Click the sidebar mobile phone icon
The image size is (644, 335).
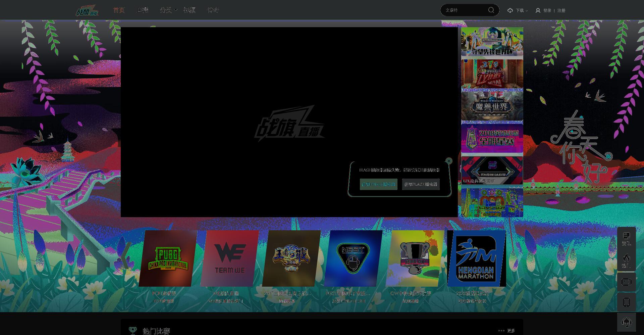click(626, 302)
